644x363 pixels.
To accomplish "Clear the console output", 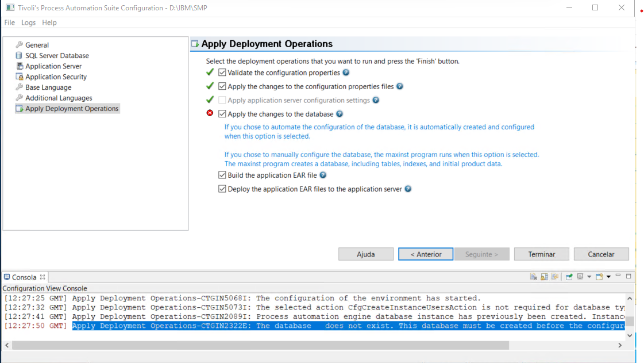I will (x=534, y=277).
